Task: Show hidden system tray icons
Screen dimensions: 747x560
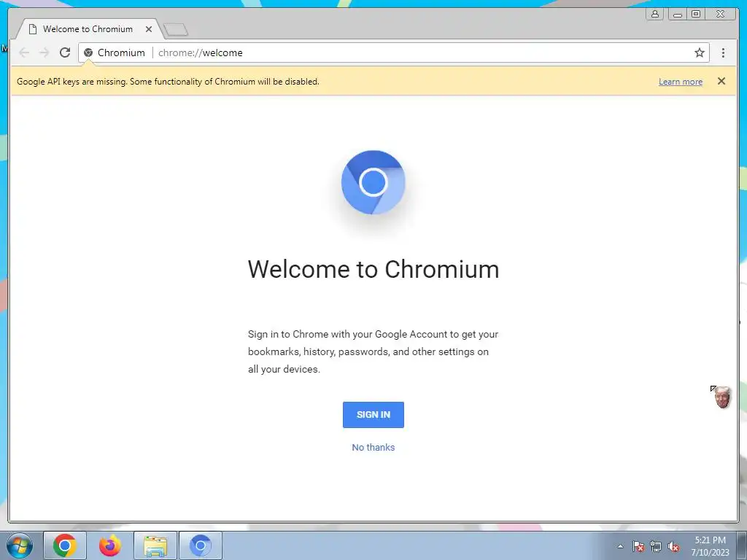Action: click(x=620, y=546)
